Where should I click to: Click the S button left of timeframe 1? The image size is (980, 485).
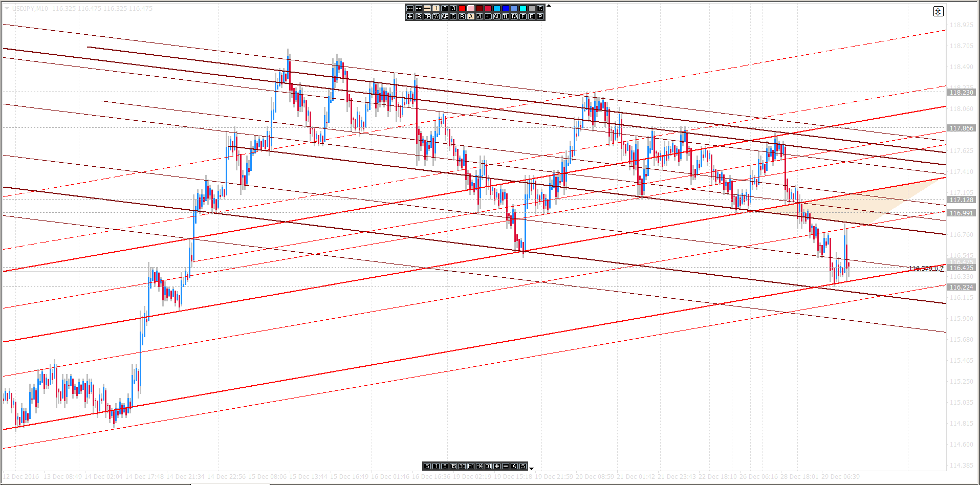click(427, 466)
